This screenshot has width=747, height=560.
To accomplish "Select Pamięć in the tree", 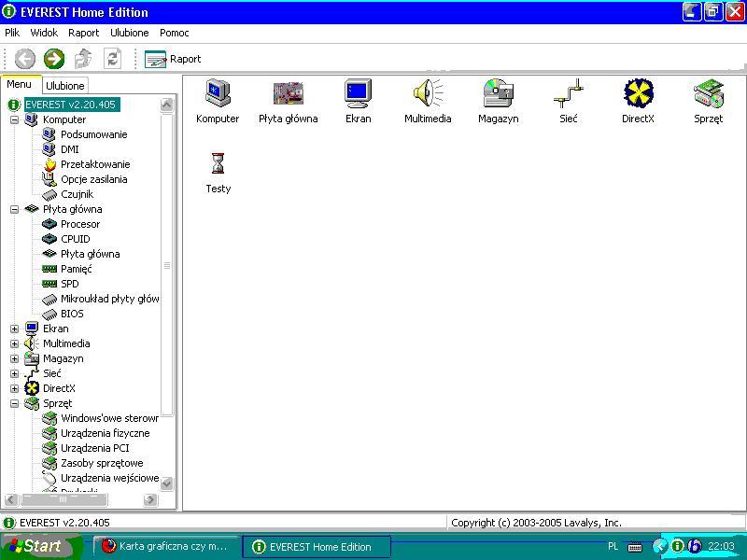I will [x=77, y=269].
